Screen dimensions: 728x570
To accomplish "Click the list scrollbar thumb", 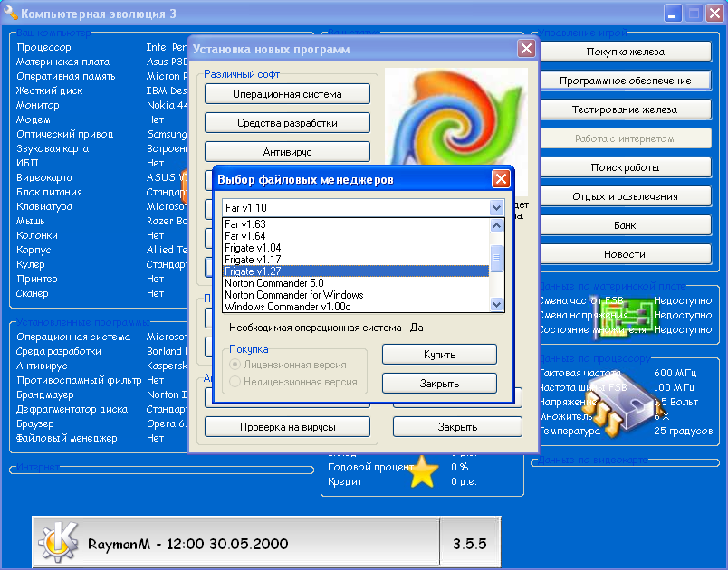I will (x=496, y=258).
